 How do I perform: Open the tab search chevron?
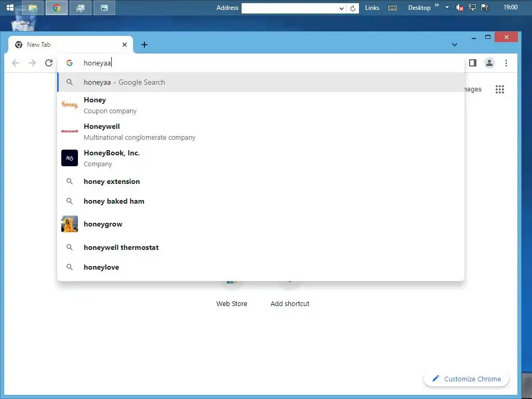pyautogui.click(x=454, y=45)
